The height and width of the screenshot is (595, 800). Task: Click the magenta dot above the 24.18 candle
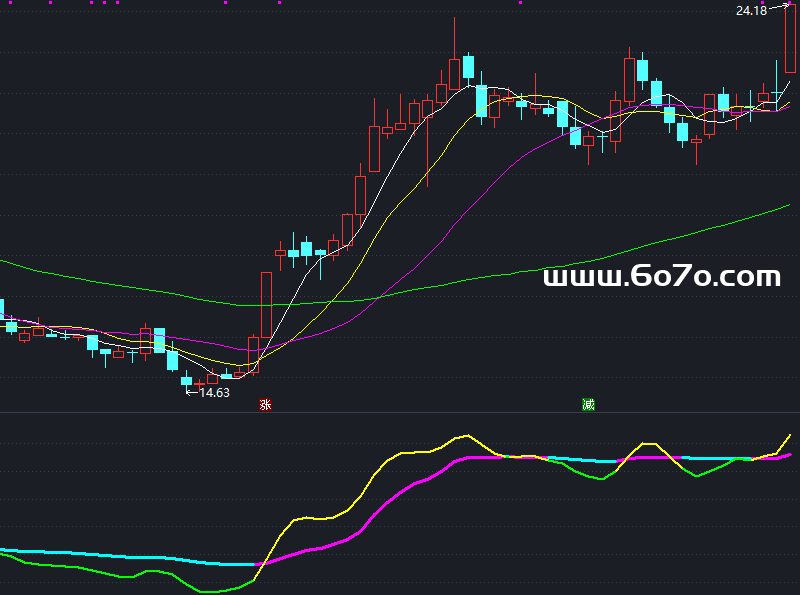pos(790,3)
